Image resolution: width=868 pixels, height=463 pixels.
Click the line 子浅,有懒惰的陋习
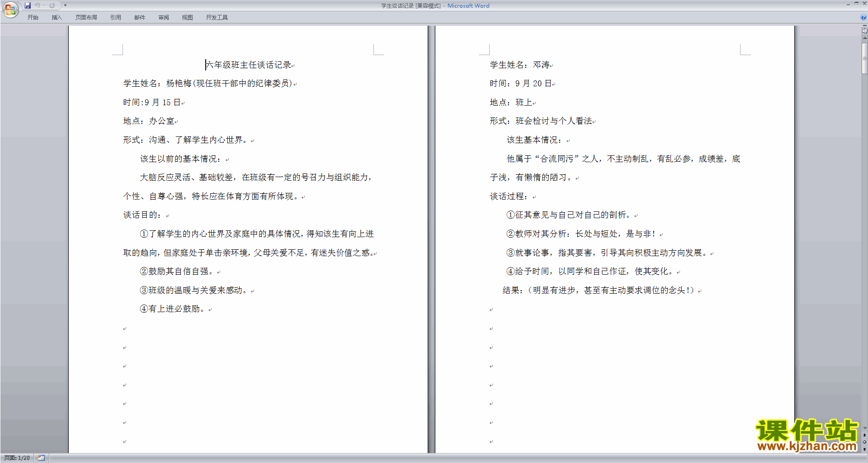point(532,178)
